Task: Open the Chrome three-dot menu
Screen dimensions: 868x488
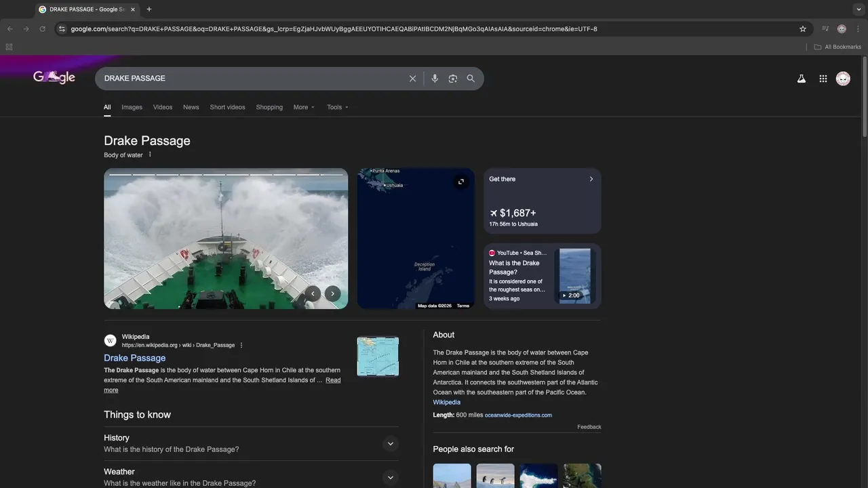Action: pos(858,29)
